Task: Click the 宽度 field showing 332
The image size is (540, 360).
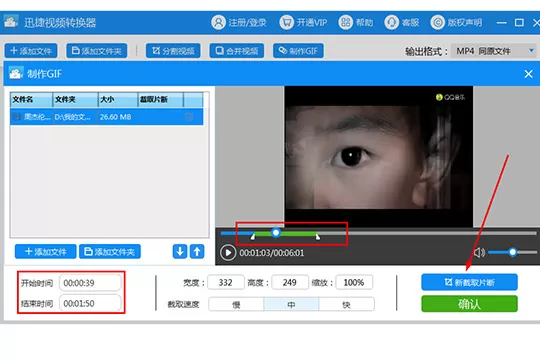Action: point(226,282)
